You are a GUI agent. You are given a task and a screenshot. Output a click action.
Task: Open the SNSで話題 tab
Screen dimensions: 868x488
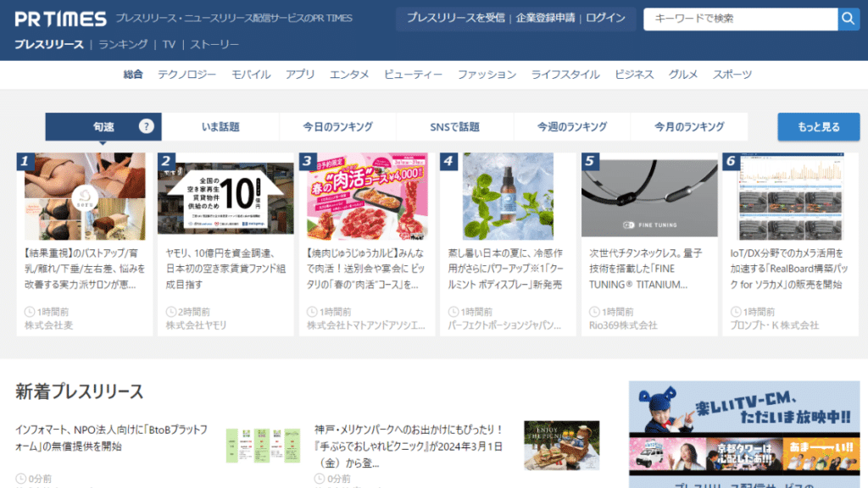[454, 127]
